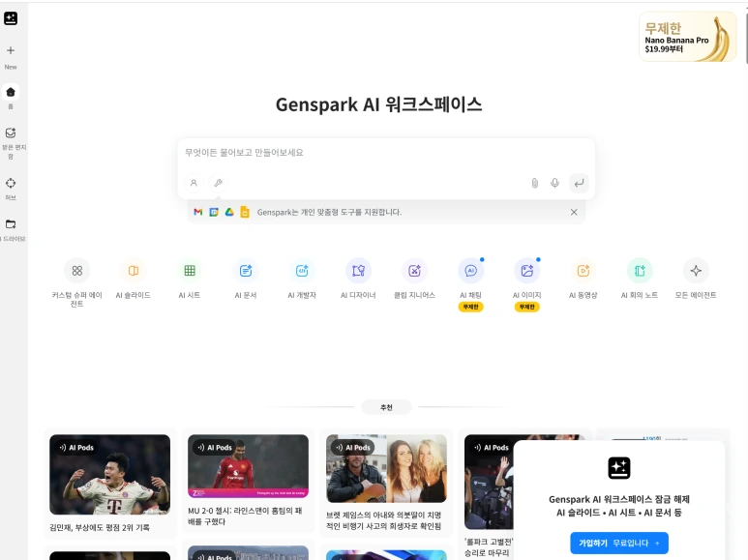Viewport: 748px width, 560px height.
Task: Dismiss the personalized tools banner
Action: point(574,212)
